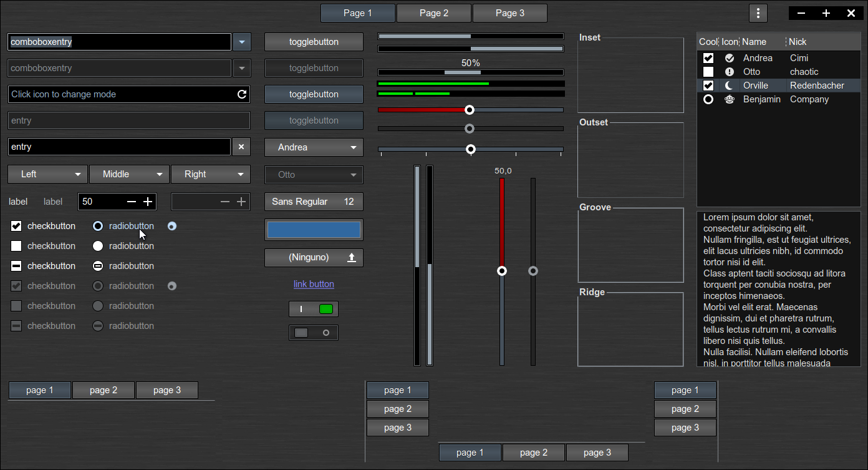Image resolution: width=868 pixels, height=470 pixels.
Task: Focus the 'Click icon to change mode' entry
Action: pos(129,94)
